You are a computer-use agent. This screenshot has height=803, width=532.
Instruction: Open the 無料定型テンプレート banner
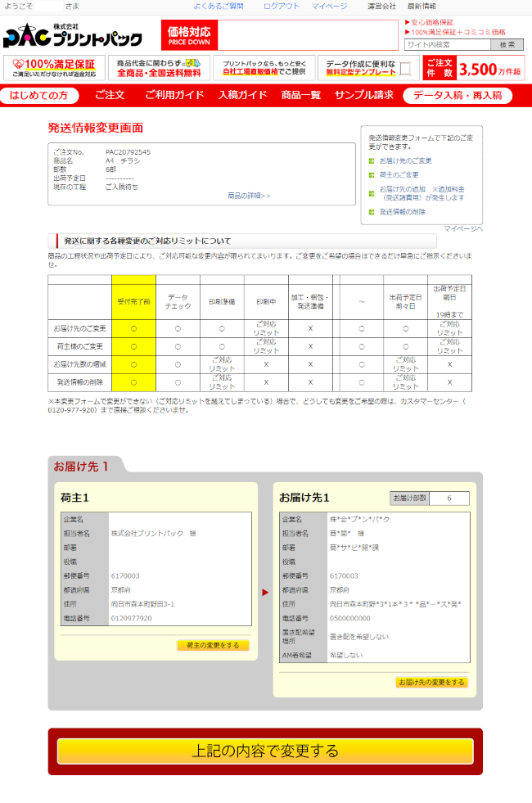click(367, 67)
